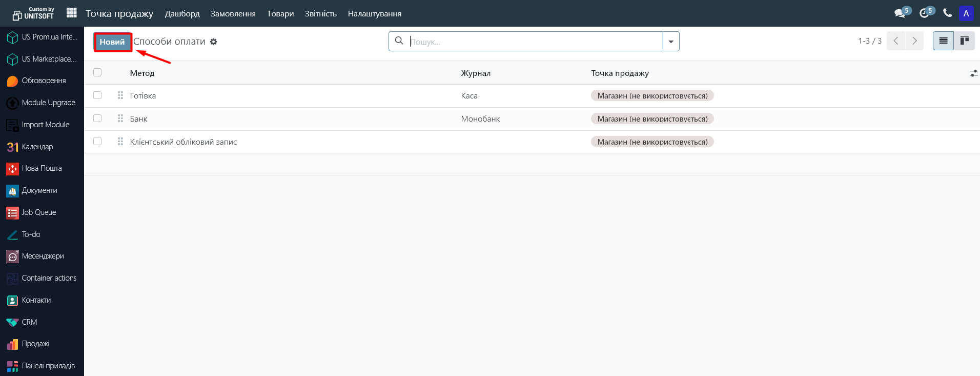
Task: Go to next page of records
Action: (x=914, y=41)
